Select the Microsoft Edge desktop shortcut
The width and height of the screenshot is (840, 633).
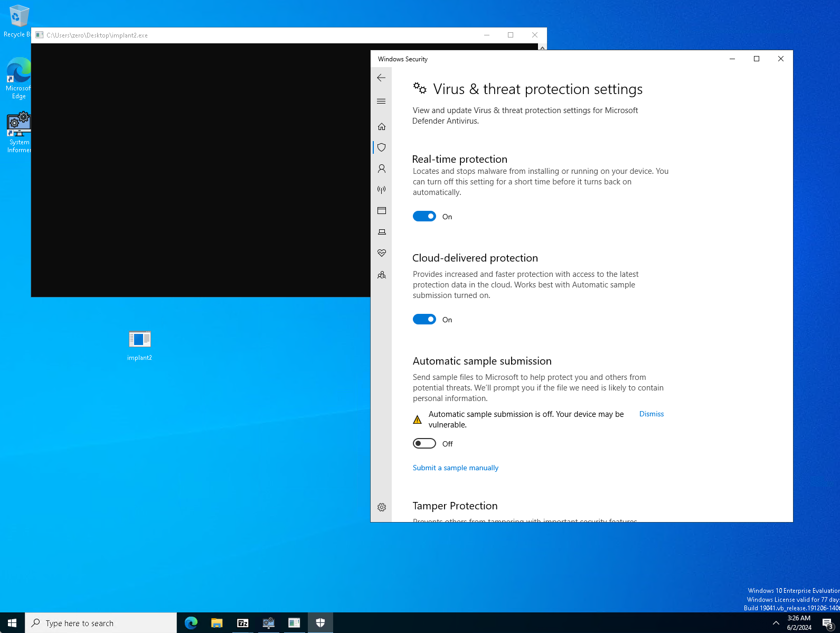18,78
